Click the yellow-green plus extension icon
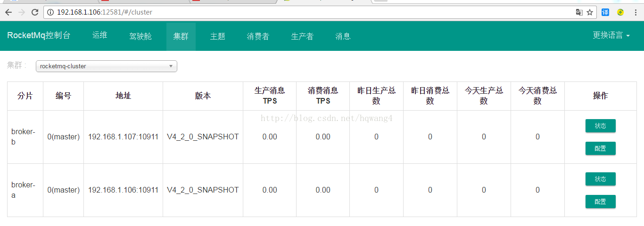 click(620, 12)
